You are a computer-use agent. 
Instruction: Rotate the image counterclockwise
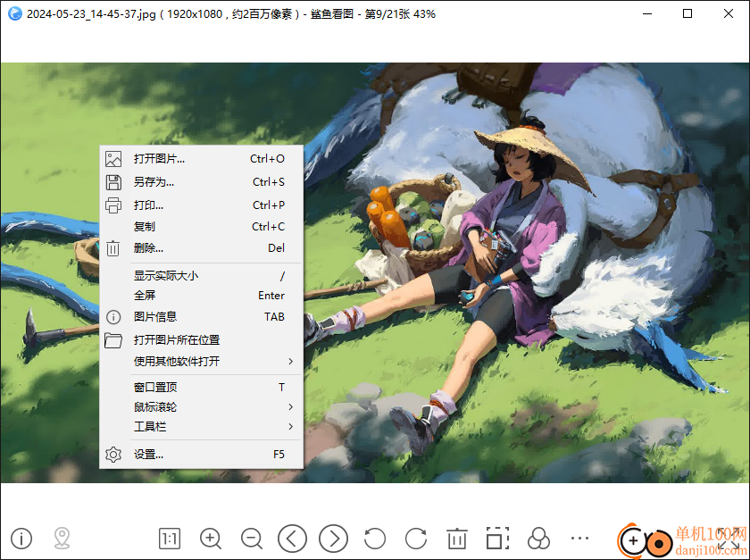coord(374,539)
